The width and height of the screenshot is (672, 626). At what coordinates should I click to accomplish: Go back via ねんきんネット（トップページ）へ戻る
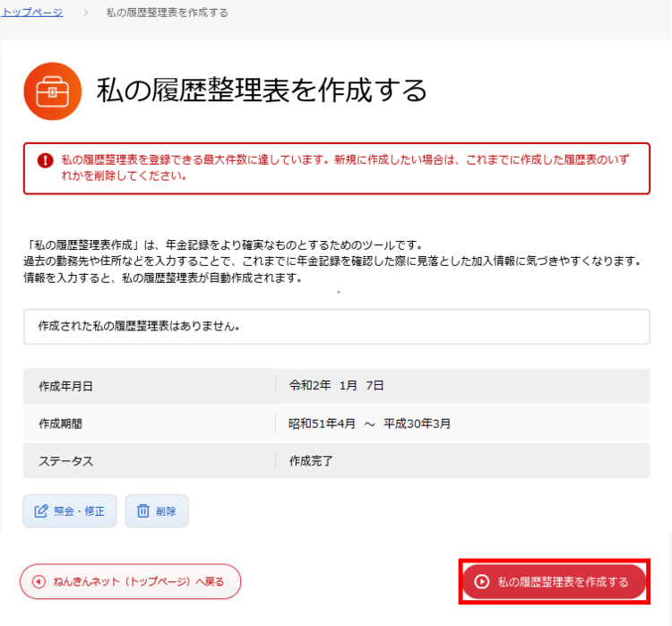click(130, 581)
